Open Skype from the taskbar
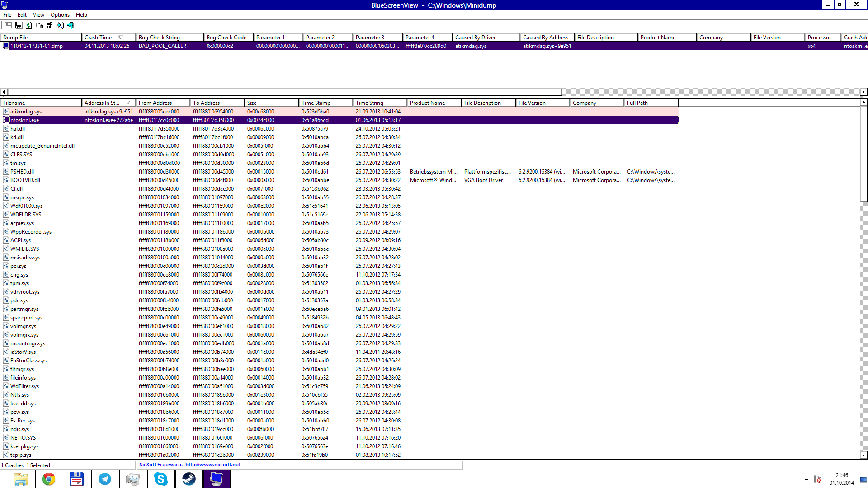Image resolution: width=868 pixels, height=488 pixels. 160,479
